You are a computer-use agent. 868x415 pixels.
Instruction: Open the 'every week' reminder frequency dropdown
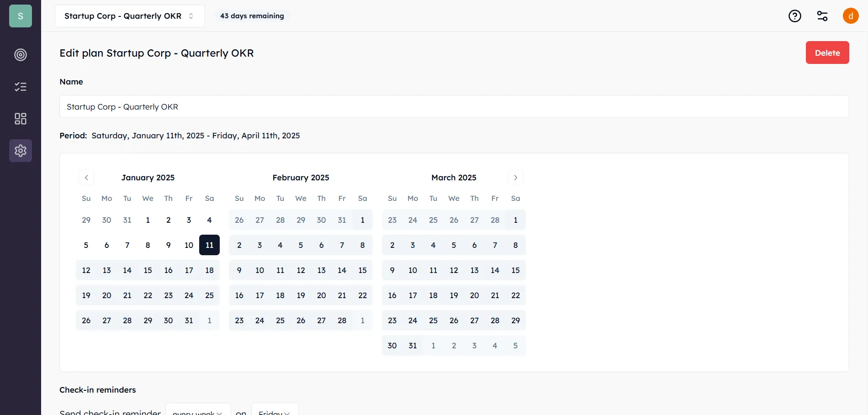point(198,411)
